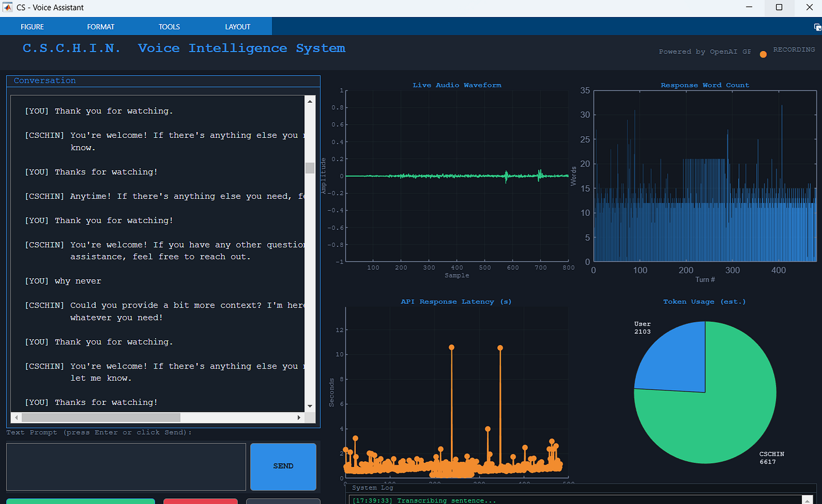The image size is (822, 504).
Task: Click the MATLAB logo in title bar
Action: click(8, 8)
